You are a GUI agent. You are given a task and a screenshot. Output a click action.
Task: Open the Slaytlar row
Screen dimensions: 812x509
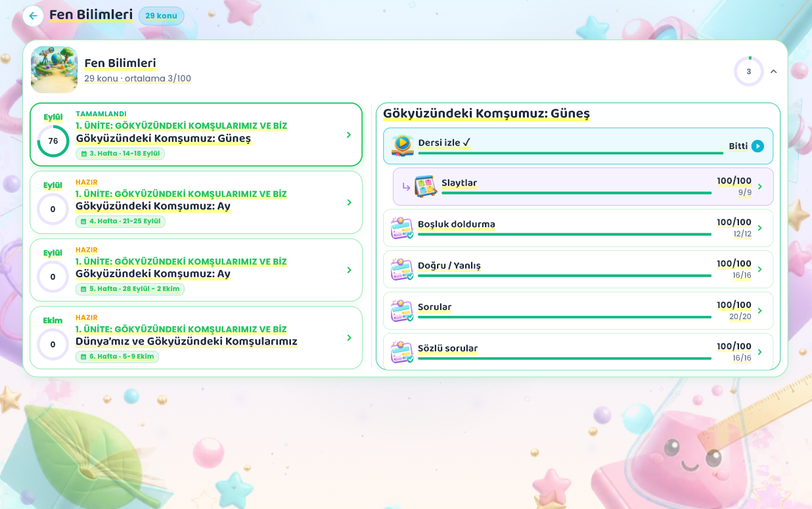[583, 187]
